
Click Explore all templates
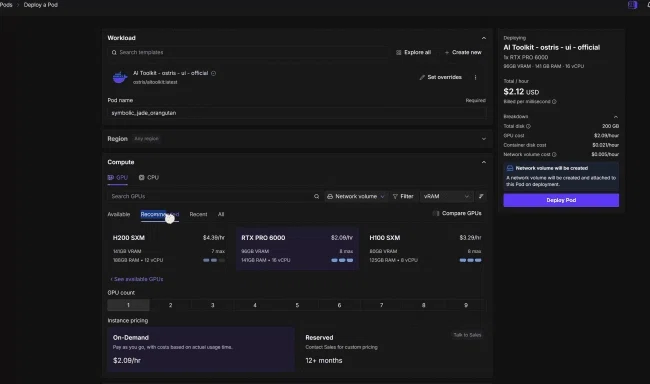(x=413, y=52)
